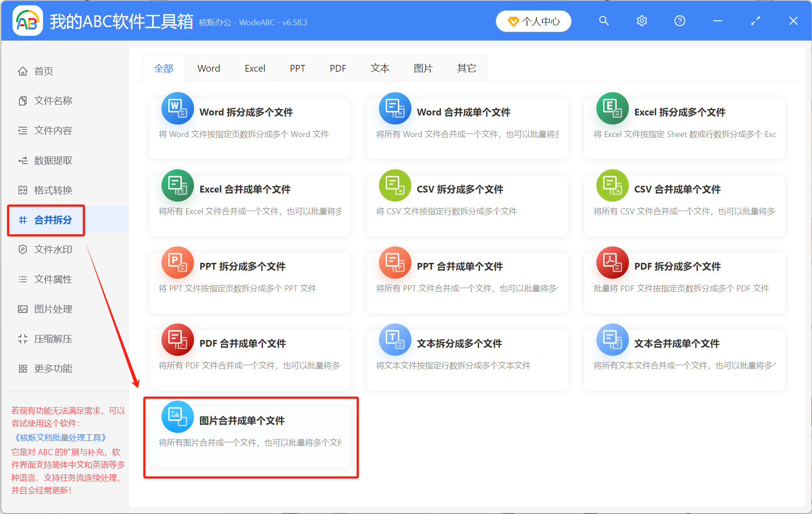Open the help question mark icon

tap(679, 21)
